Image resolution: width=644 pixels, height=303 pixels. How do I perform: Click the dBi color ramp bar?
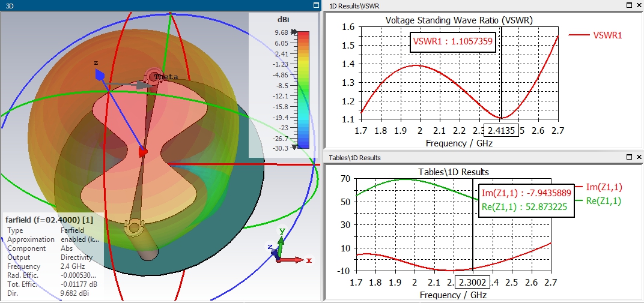click(303, 90)
